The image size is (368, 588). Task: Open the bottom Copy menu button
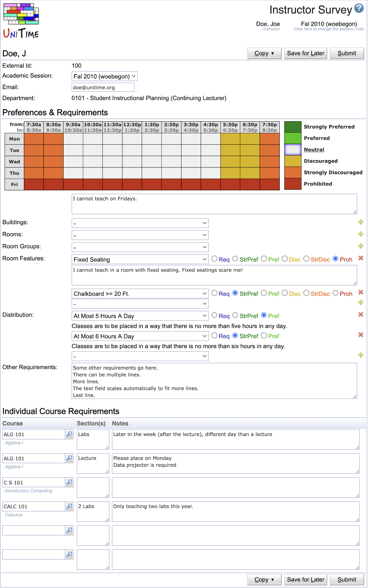(264, 580)
